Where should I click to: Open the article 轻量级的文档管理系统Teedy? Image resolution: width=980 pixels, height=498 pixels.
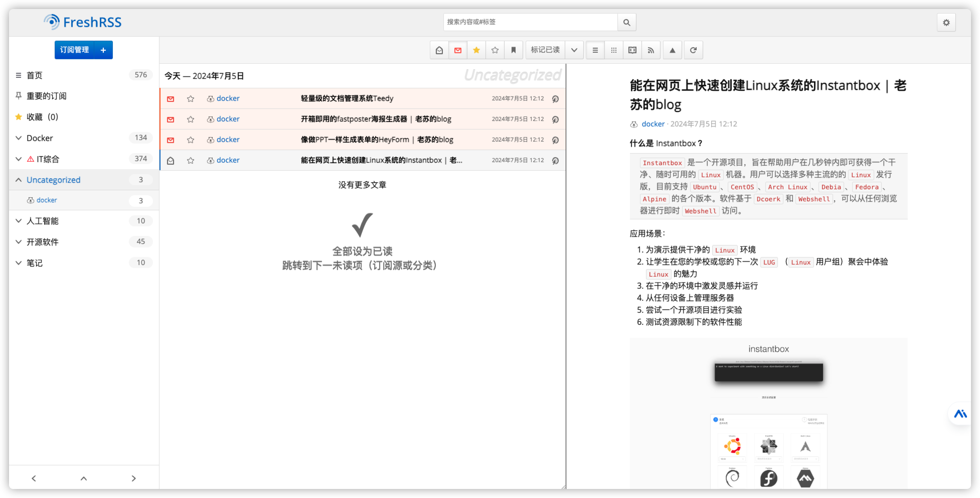point(347,98)
